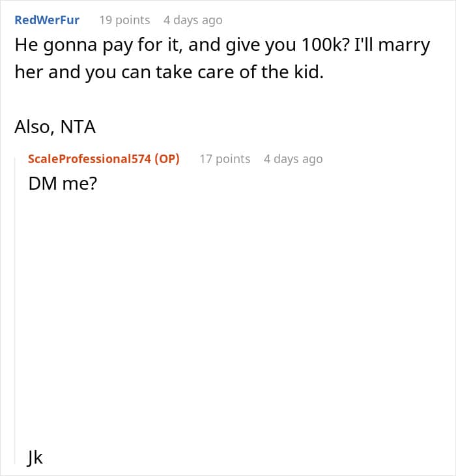The image size is (456, 476).
Task: Open timestamp on RedWerFur's comment
Action: (x=193, y=20)
